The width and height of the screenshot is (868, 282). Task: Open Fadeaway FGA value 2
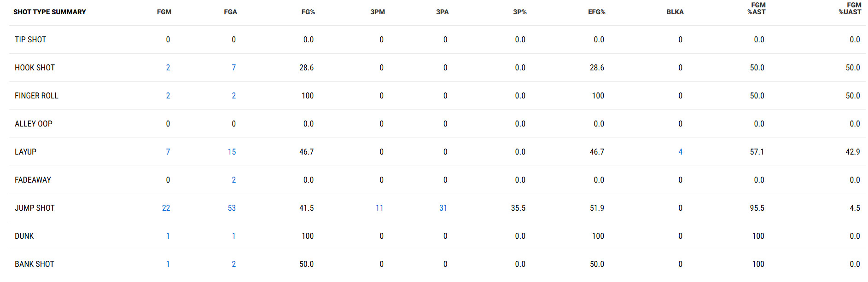coord(234,180)
